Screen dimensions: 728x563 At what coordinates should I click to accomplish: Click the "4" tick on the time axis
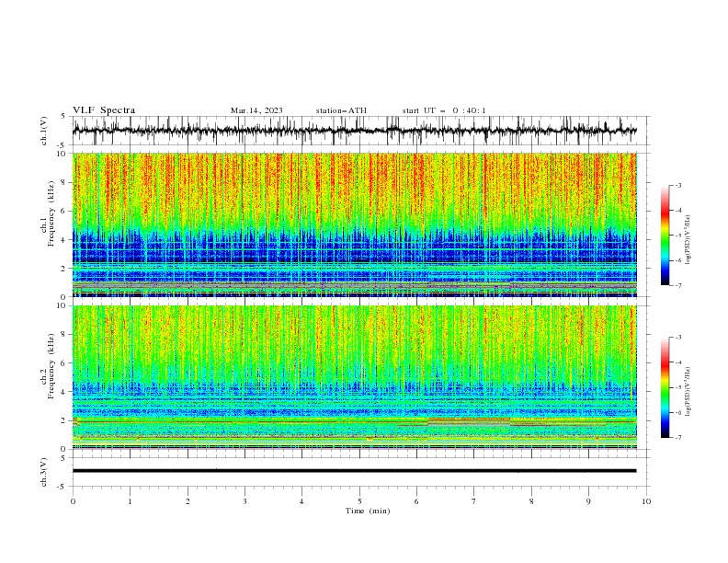coord(301,501)
